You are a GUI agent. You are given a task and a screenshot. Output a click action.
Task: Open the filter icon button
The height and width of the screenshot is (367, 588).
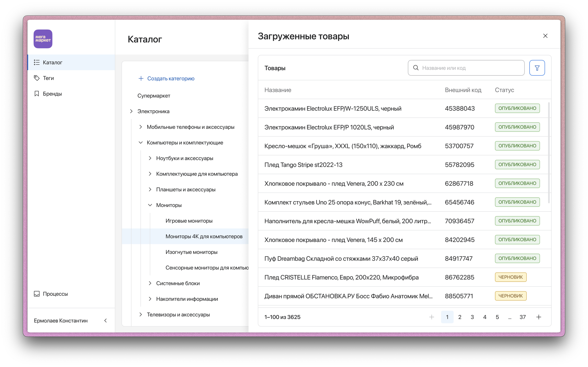pyautogui.click(x=537, y=68)
